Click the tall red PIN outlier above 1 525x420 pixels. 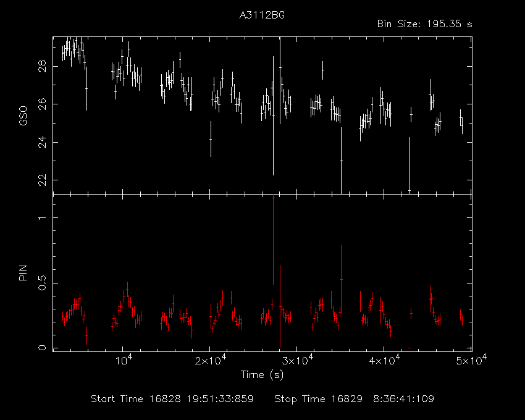274,240
